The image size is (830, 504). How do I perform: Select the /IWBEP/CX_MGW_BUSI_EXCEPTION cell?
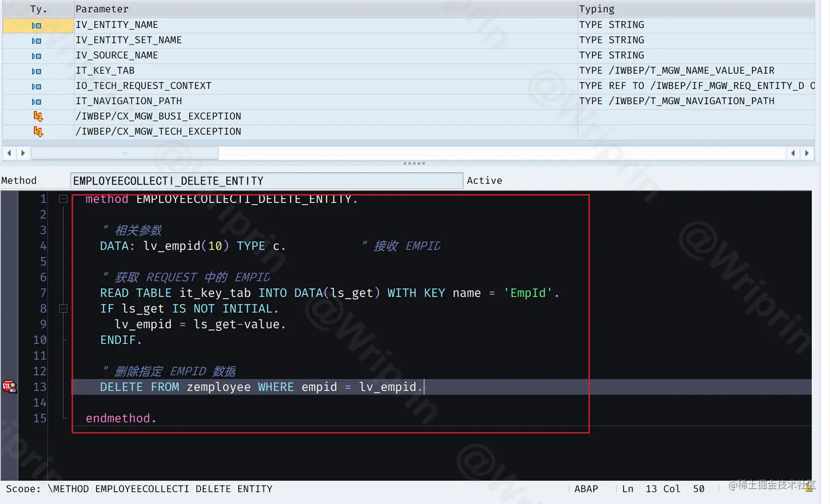point(326,116)
